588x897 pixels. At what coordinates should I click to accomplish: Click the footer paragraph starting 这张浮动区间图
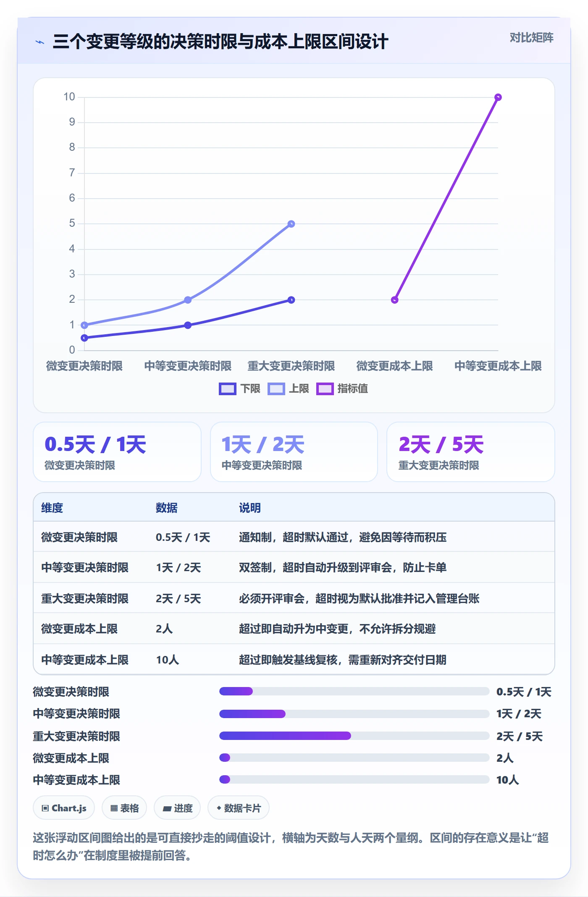click(291, 846)
